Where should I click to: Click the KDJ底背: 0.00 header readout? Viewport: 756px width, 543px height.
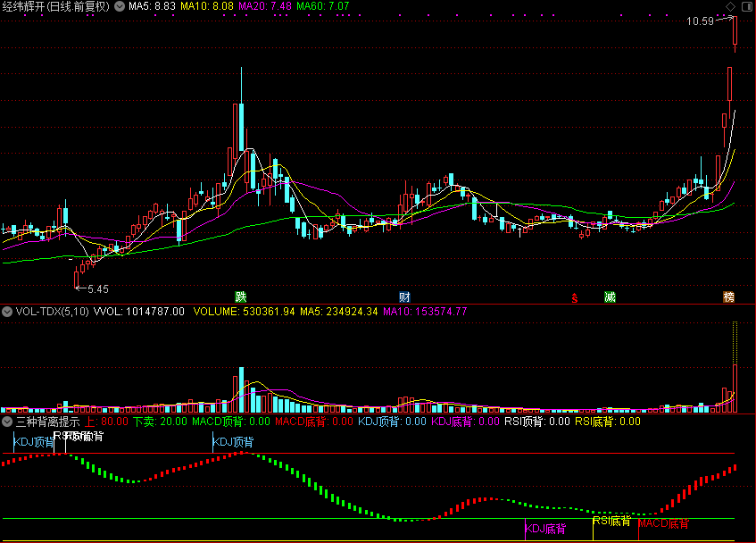coord(465,422)
